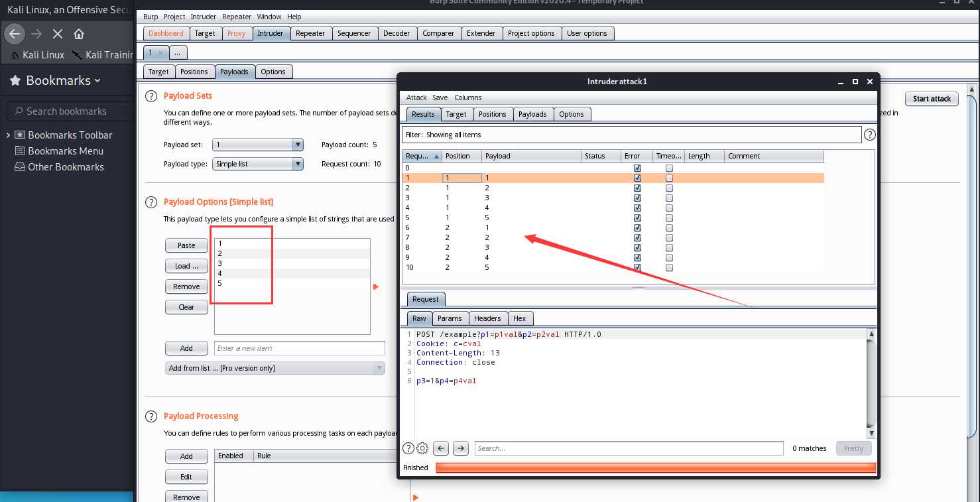Viewport: 980px width, 502px height.
Task: Minimize the Intruder attack1 window
Action: 841,82
